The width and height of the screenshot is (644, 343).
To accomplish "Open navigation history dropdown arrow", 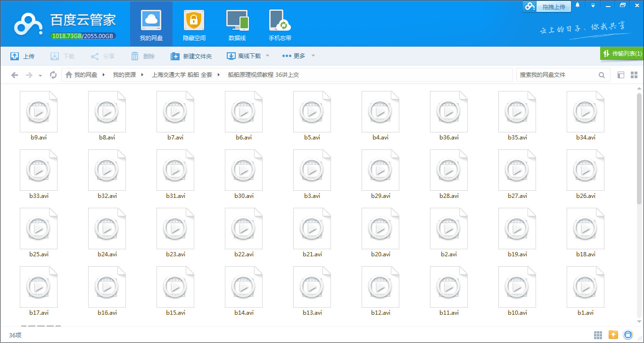I will point(40,75).
